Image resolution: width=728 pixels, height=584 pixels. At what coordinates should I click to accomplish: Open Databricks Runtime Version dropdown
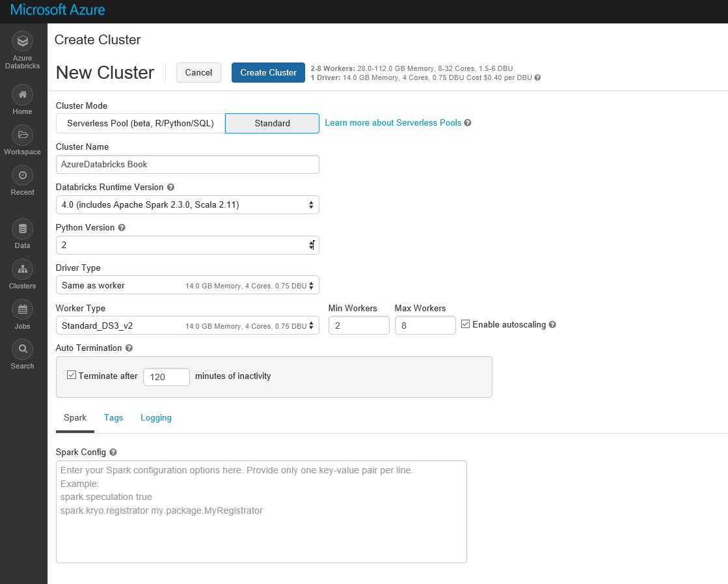click(x=187, y=205)
